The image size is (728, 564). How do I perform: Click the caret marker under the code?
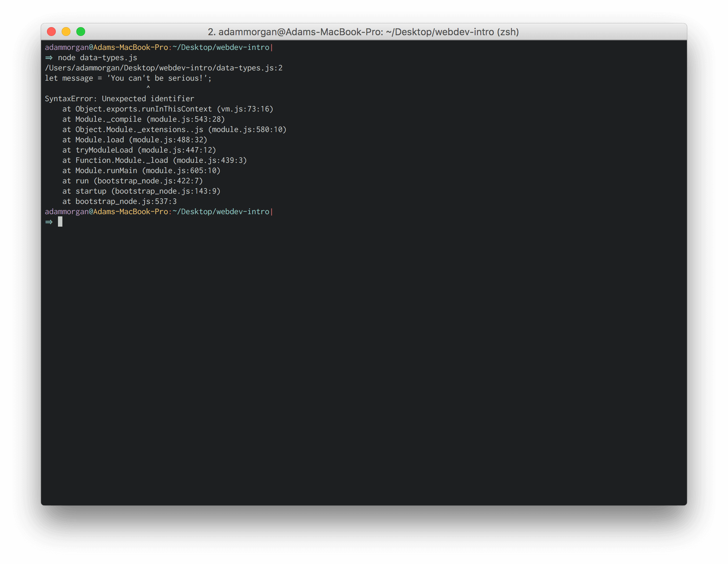(x=148, y=87)
